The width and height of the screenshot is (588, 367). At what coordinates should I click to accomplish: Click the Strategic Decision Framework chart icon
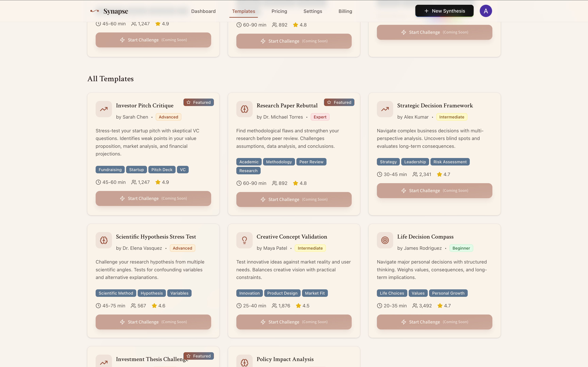pos(385,109)
